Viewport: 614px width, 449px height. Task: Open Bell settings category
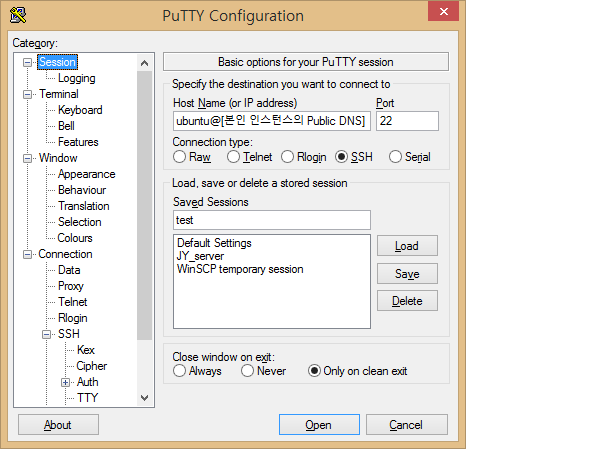tap(66, 126)
